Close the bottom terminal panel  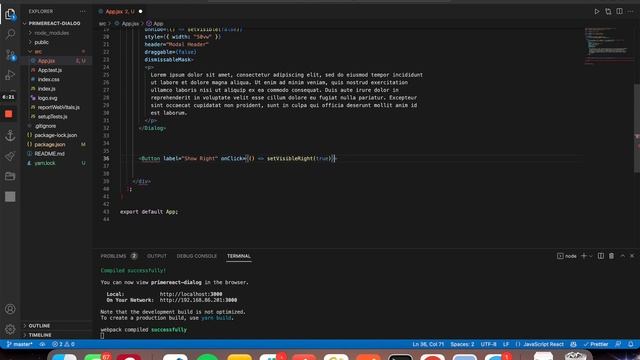coord(632,256)
